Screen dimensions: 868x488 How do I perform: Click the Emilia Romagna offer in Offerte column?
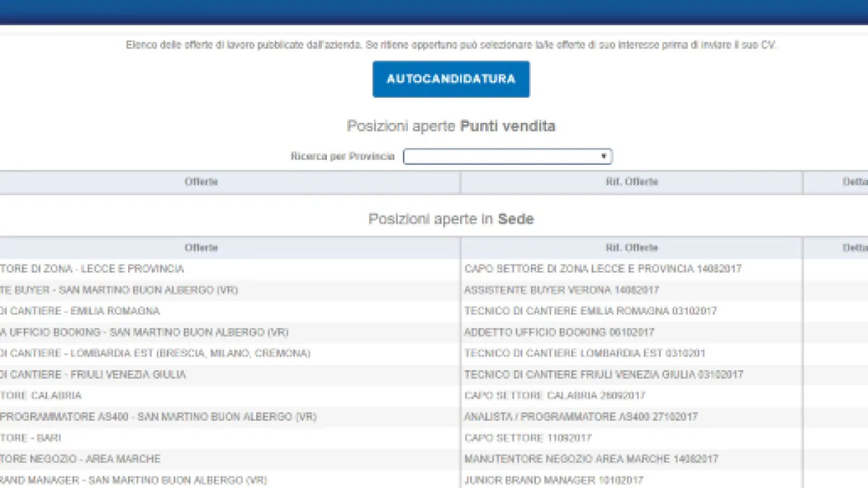[x=80, y=311]
